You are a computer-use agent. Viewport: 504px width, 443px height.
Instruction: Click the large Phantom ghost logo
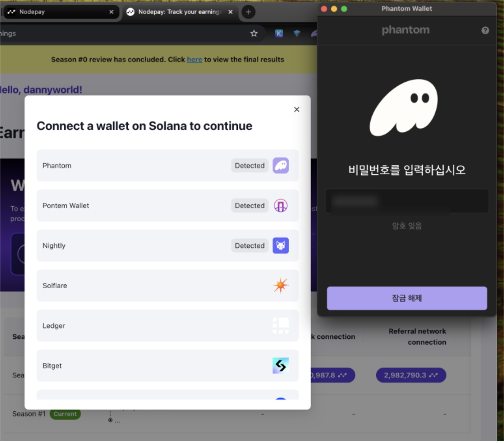(x=404, y=107)
